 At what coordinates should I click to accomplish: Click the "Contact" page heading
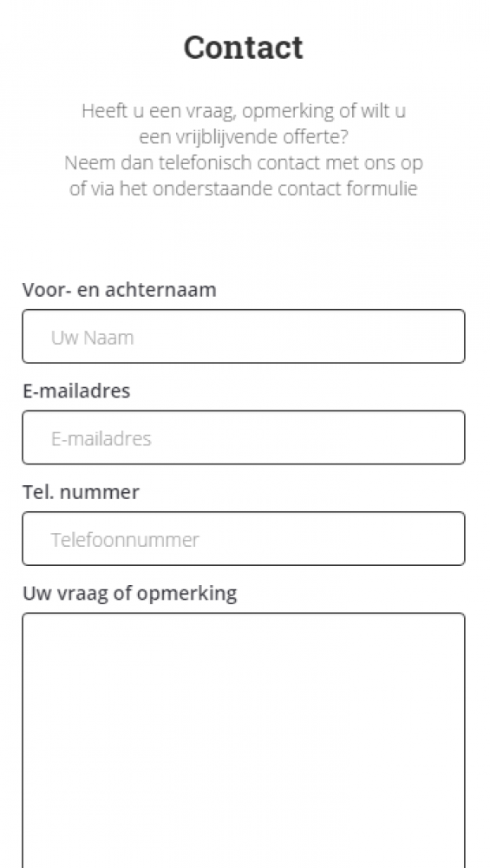tap(244, 47)
